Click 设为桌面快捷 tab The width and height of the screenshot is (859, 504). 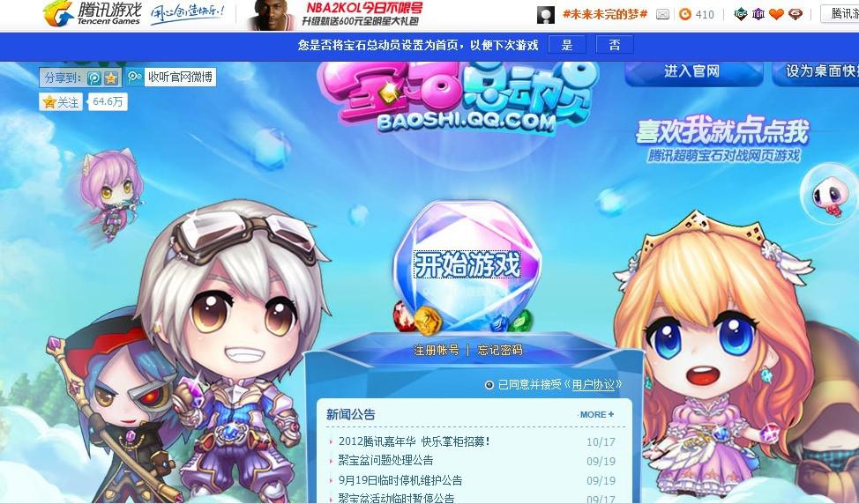point(818,71)
